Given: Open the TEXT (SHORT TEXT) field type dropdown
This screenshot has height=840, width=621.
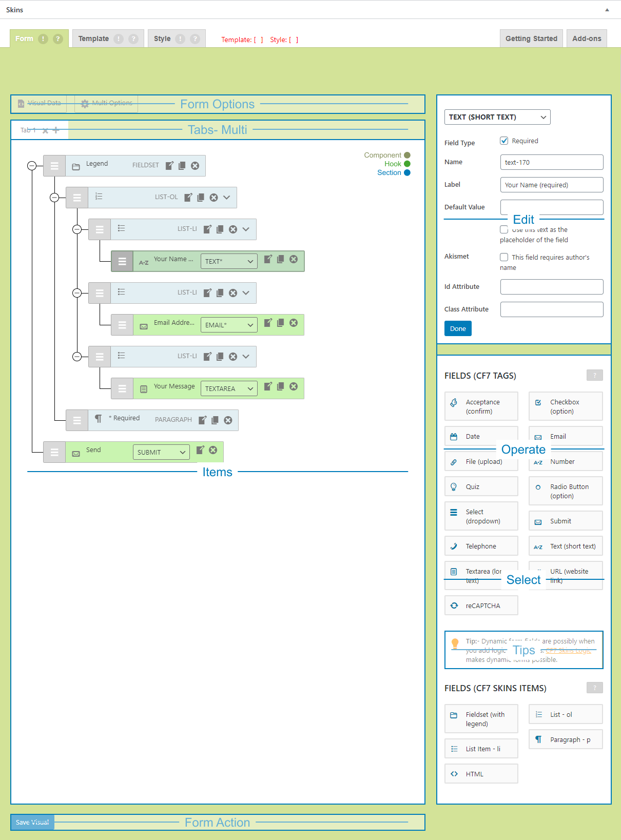Looking at the screenshot, I should point(497,117).
